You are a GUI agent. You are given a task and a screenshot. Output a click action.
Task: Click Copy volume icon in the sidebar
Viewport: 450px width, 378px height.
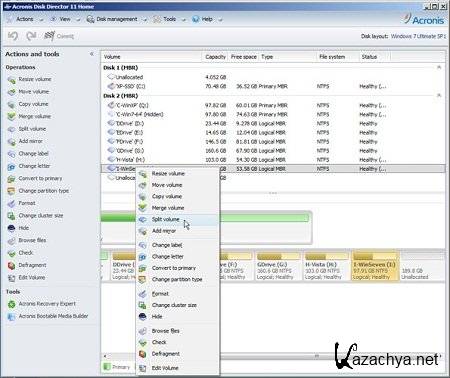pos(11,104)
